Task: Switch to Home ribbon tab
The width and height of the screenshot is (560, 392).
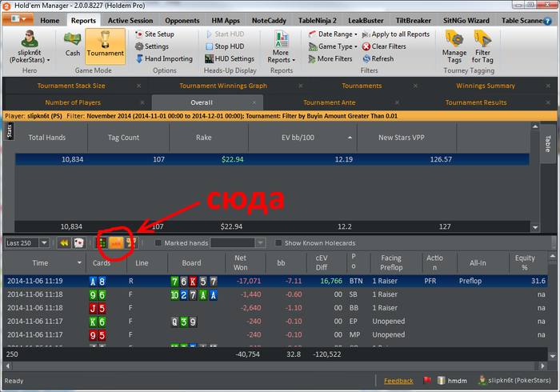Action: [50, 21]
